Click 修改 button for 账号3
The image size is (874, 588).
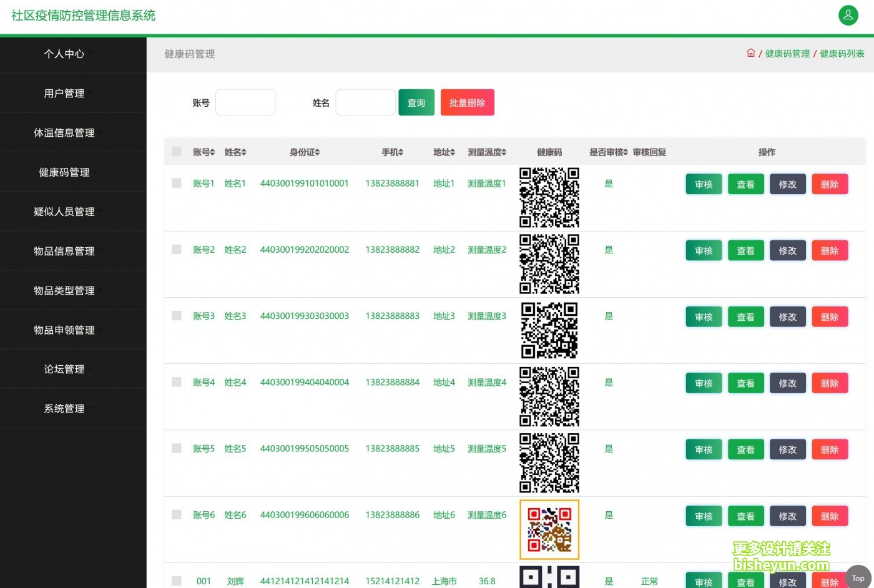(788, 316)
